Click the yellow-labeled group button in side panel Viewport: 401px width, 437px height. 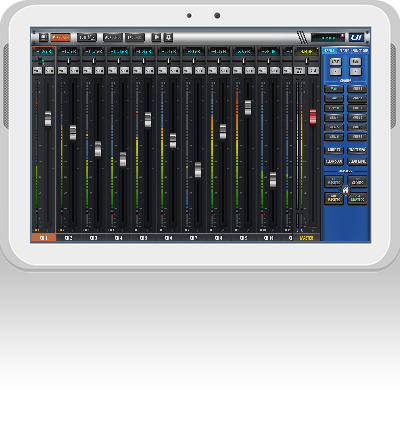[x=334, y=199]
